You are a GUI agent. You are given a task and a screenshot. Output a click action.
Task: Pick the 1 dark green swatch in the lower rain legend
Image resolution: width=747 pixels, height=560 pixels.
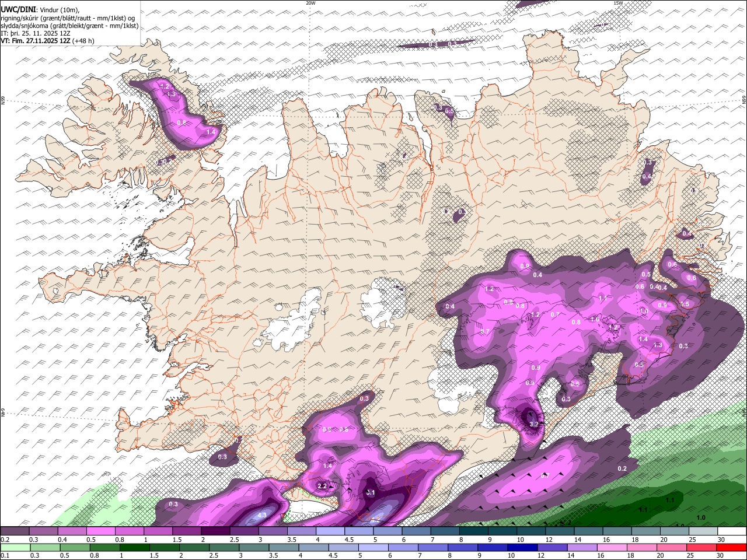click(134, 548)
